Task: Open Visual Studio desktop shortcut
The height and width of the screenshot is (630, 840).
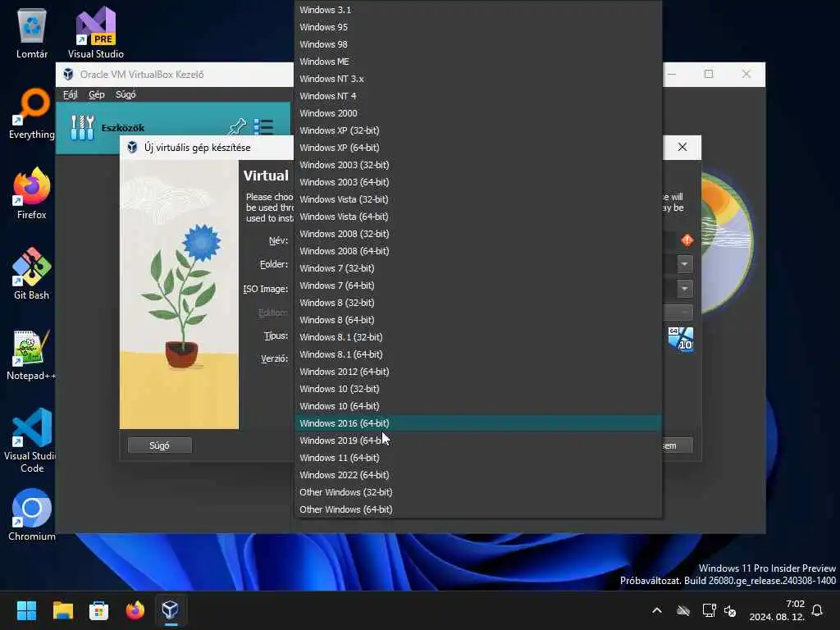Action: 96,33
